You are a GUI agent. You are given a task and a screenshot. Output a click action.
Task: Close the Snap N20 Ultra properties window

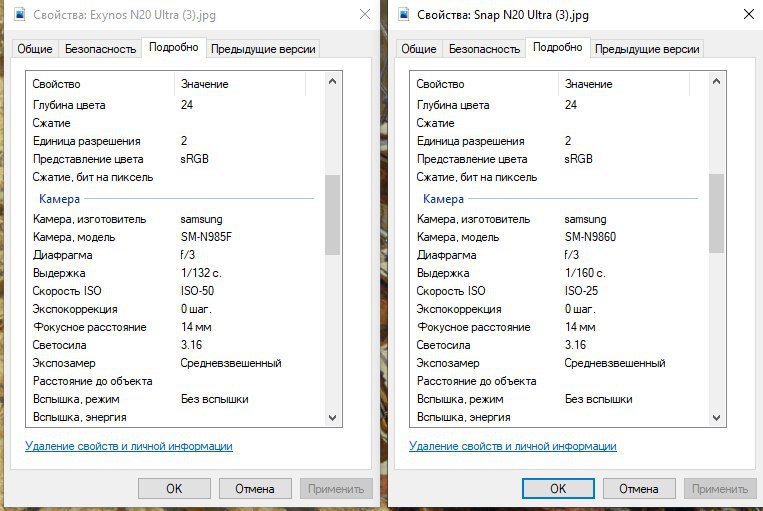tap(749, 15)
